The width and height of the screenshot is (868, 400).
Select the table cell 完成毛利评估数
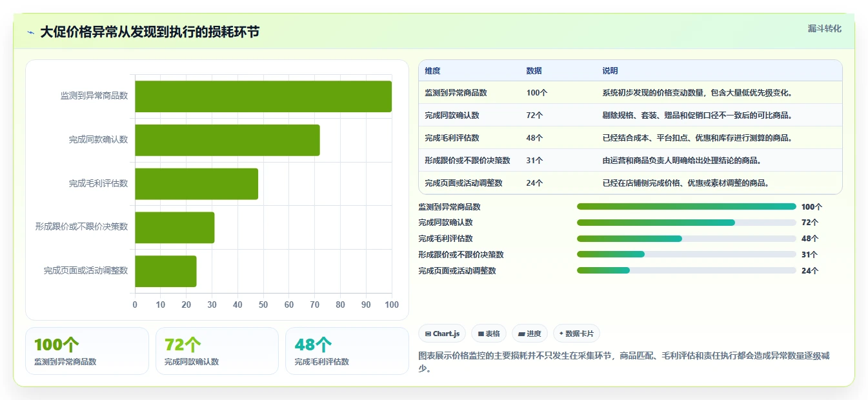point(452,138)
